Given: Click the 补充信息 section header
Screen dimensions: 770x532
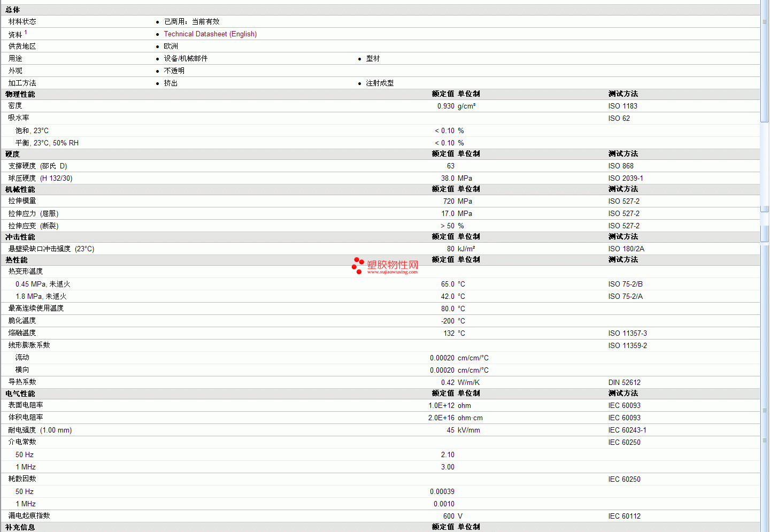Looking at the screenshot, I should pyautogui.click(x=20, y=527).
